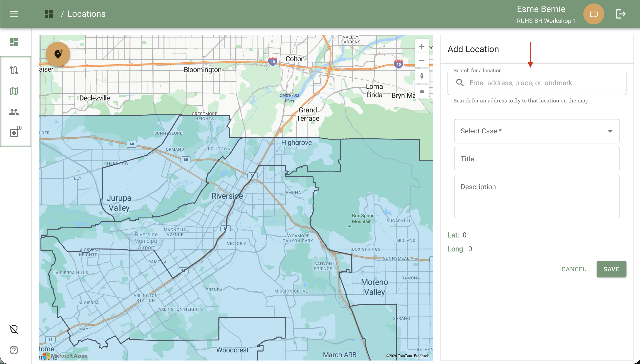Screen dimensions: 640x364
Task: Toggle the map pitch control
Action: click(422, 92)
